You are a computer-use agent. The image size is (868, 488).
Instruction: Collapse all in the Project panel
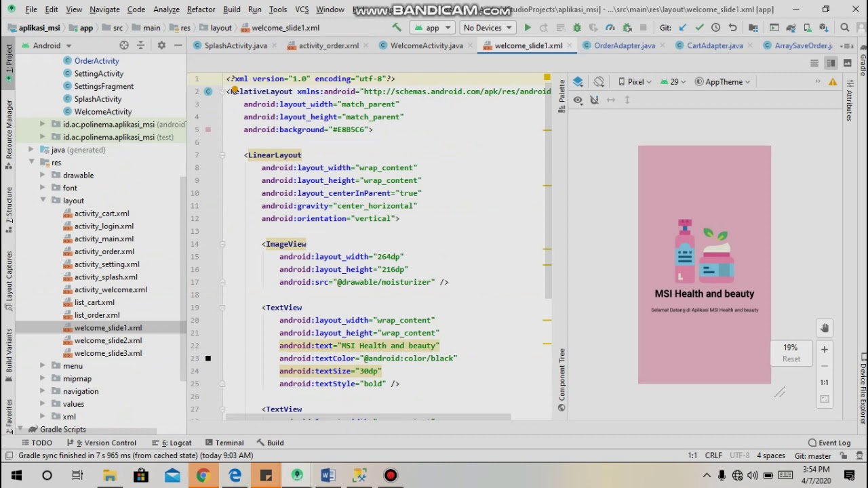click(x=141, y=45)
